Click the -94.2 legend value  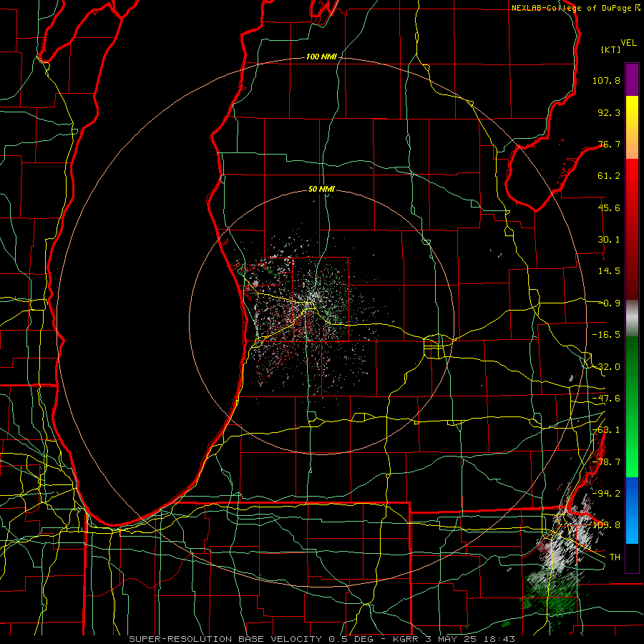tap(606, 494)
